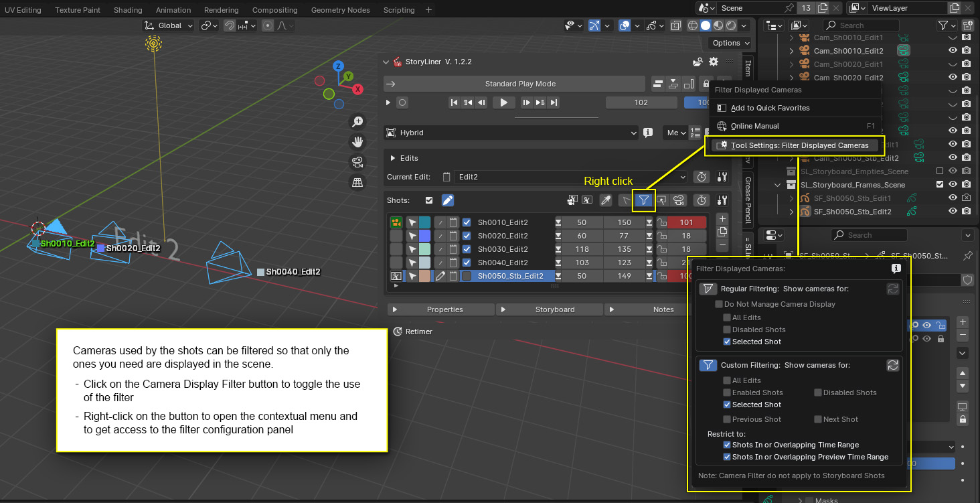Click the StoryLiner settings gear icon
980x503 pixels.
coord(714,62)
